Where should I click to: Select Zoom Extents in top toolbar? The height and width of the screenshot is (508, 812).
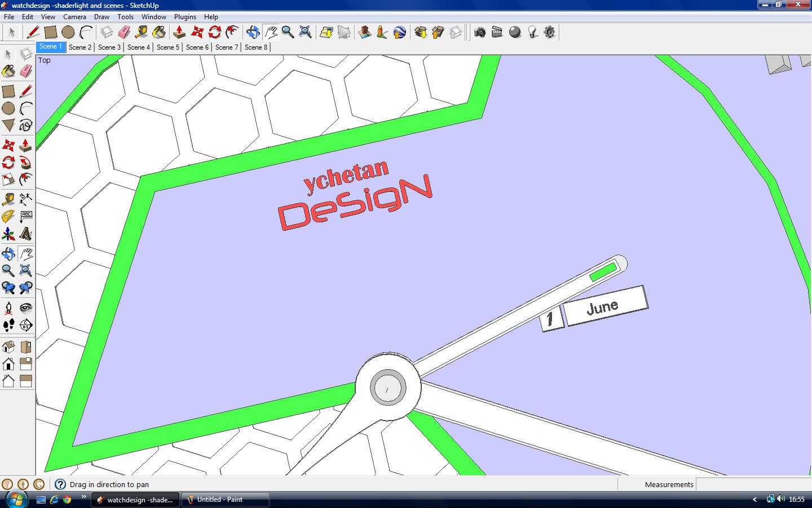[306, 32]
